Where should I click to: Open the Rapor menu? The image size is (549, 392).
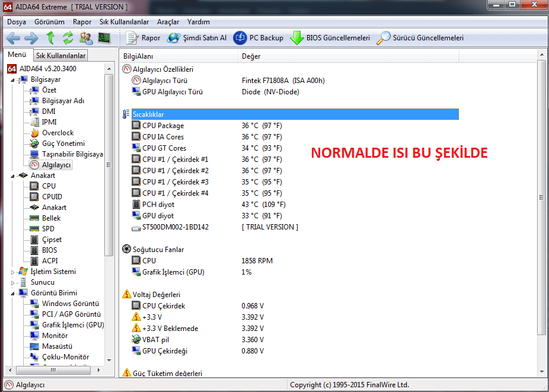[x=82, y=22]
